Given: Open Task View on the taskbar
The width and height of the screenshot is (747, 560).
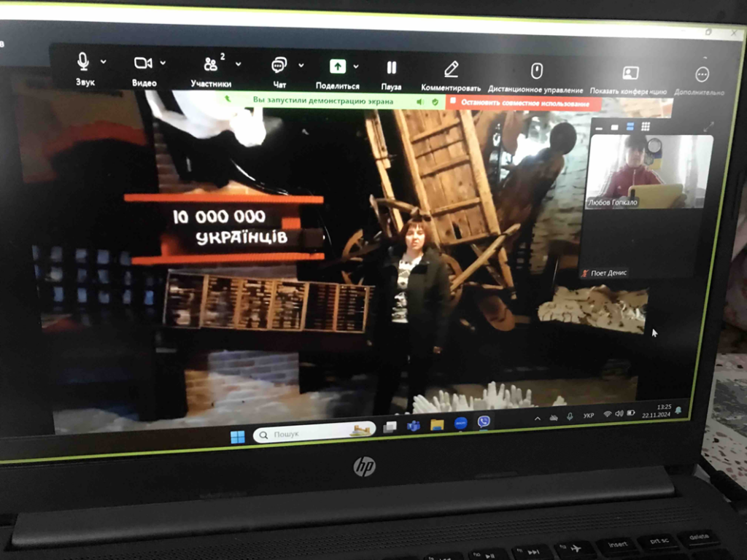Looking at the screenshot, I should tap(390, 427).
